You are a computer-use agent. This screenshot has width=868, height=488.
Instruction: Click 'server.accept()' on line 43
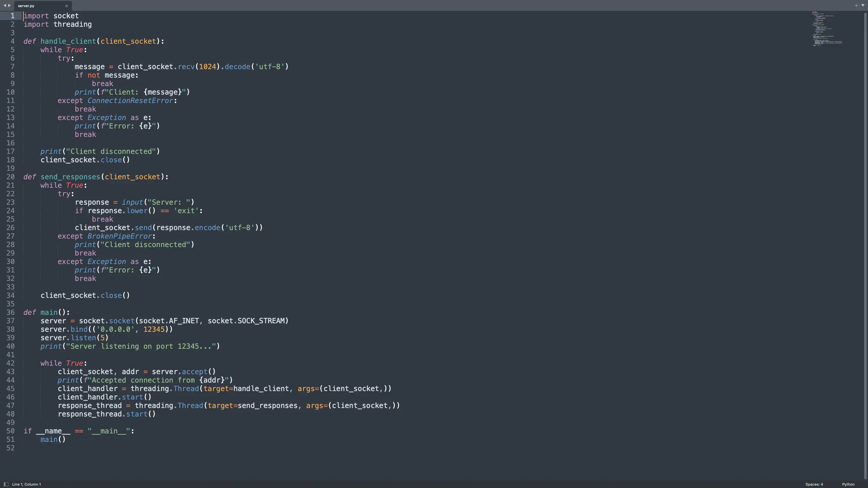(184, 372)
